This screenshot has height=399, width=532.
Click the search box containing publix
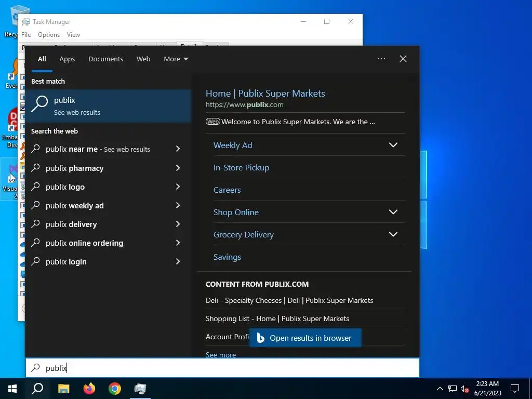tap(222, 368)
